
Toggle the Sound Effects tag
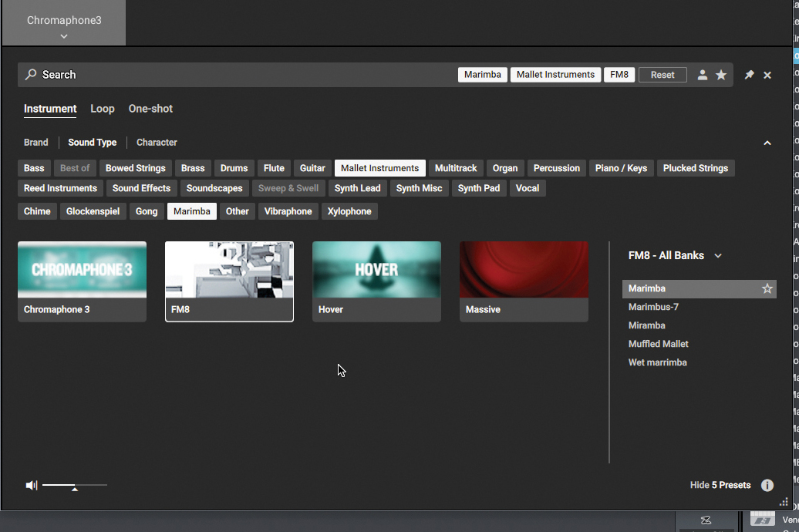[142, 188]
